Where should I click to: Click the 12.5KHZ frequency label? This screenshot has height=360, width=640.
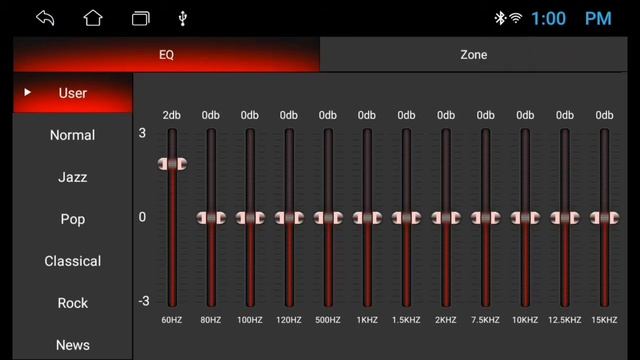pyautogui.click(x=564, y=320)
